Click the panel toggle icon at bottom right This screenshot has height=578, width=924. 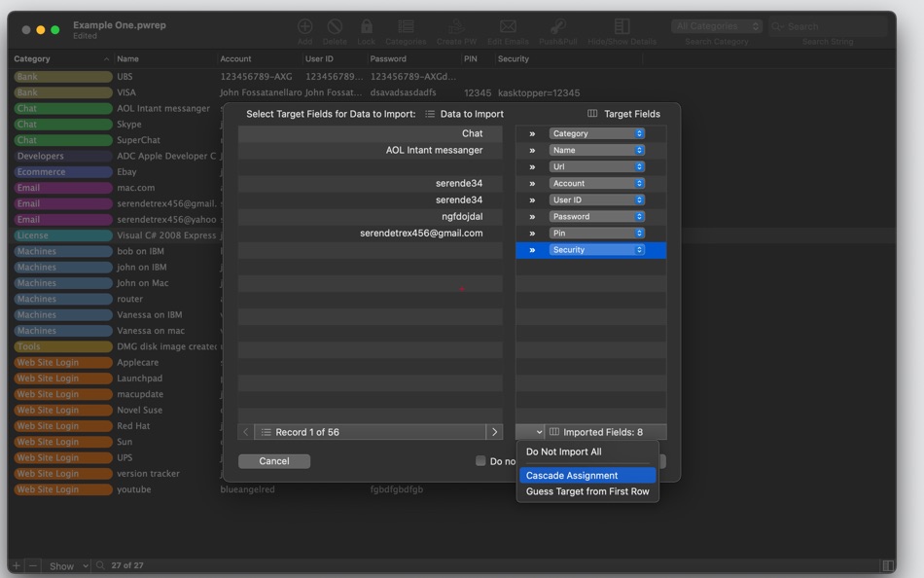tap(887, 565)
